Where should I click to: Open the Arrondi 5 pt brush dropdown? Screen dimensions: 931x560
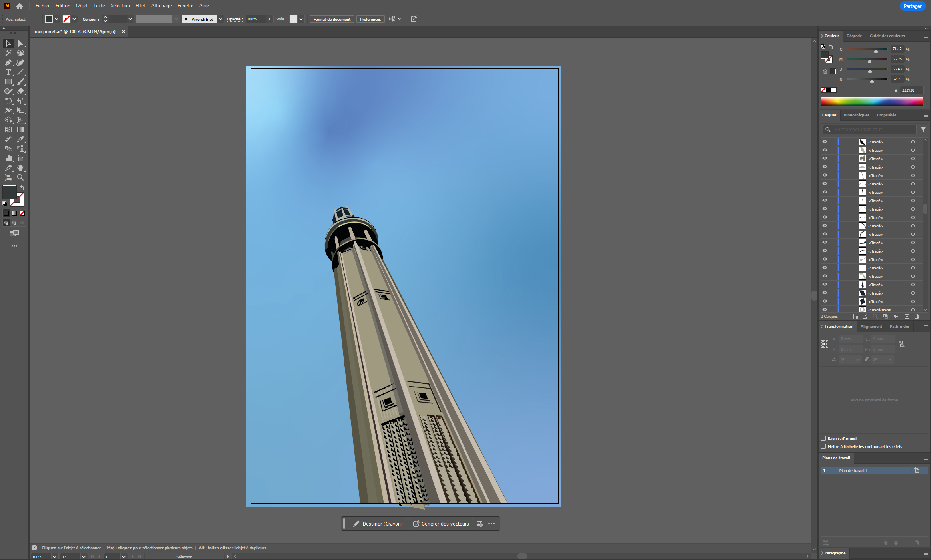(220, 19)
